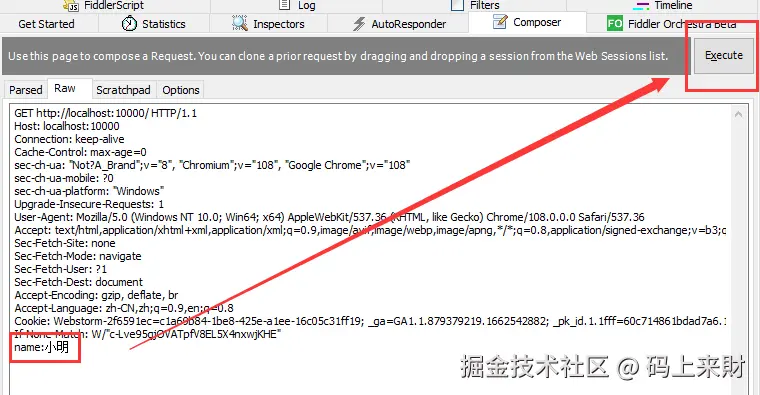Click the Log document icon
The image size is (760, 395).
click(x=285, y=5)
